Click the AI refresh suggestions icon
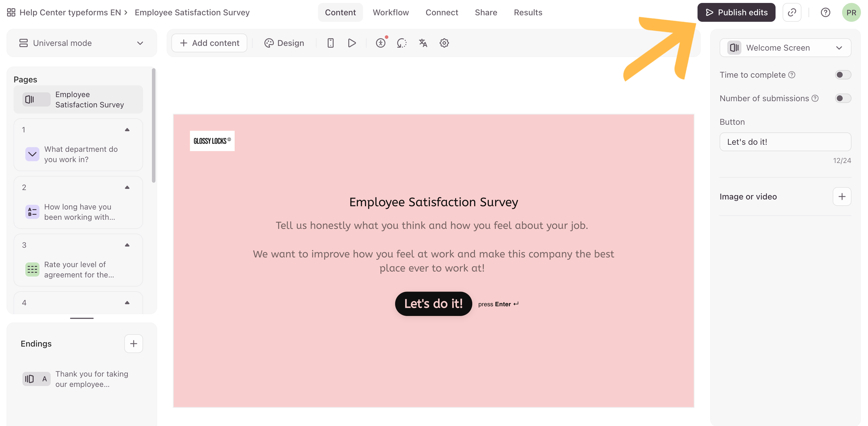Image resolution: width=868 pixels, height=426 pixels. pyautogui.click(x=402, y=43)
